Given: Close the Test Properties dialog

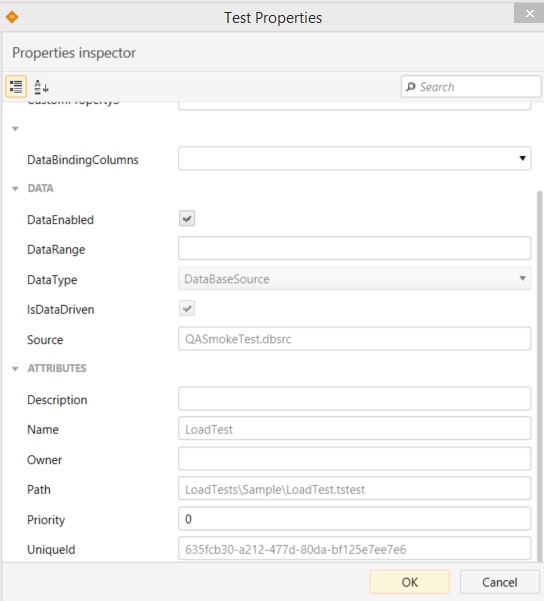Looking at the screenshot, I should (x=529, y=13).
